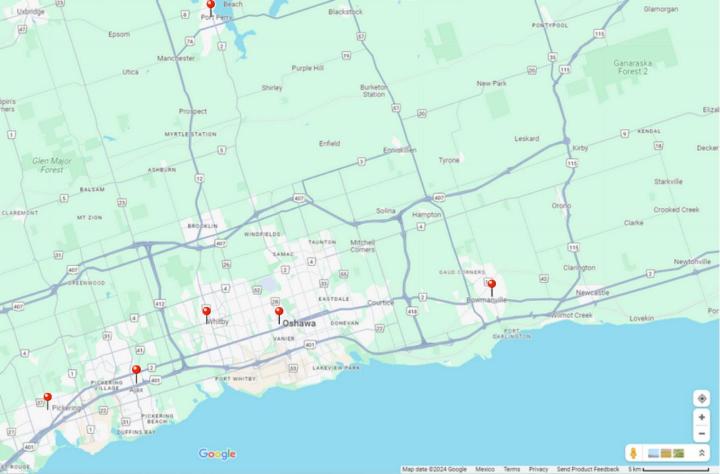Viewport: 720px width, 474px height.
Task: Click the Mexico region link in footer
Action: [x=485, y=469]
